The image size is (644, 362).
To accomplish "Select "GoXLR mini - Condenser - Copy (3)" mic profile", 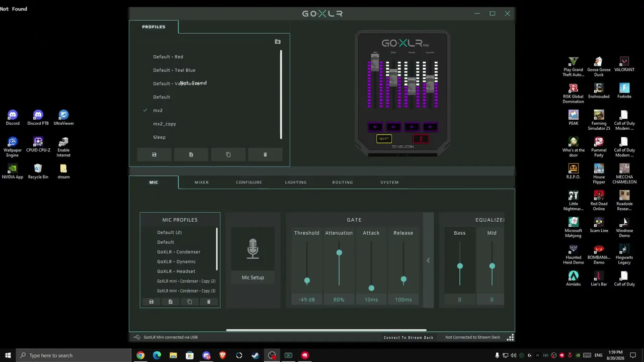I will (186, 291).
